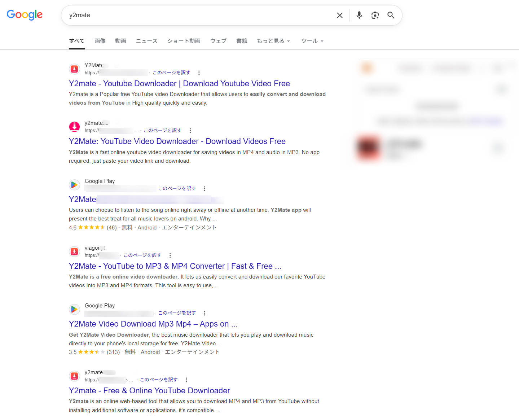519x420 pixels.
Task: Open the 書籍 tab
Action: (x=242, y=41)
